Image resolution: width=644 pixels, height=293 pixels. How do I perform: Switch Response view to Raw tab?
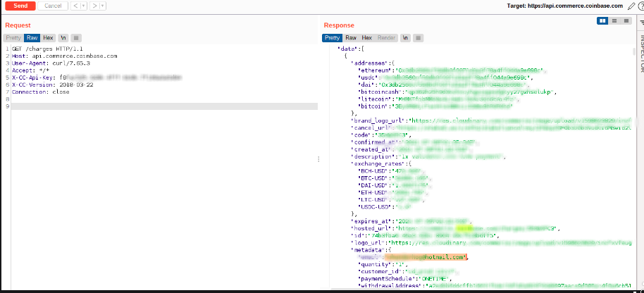click(x=351, y=38)
